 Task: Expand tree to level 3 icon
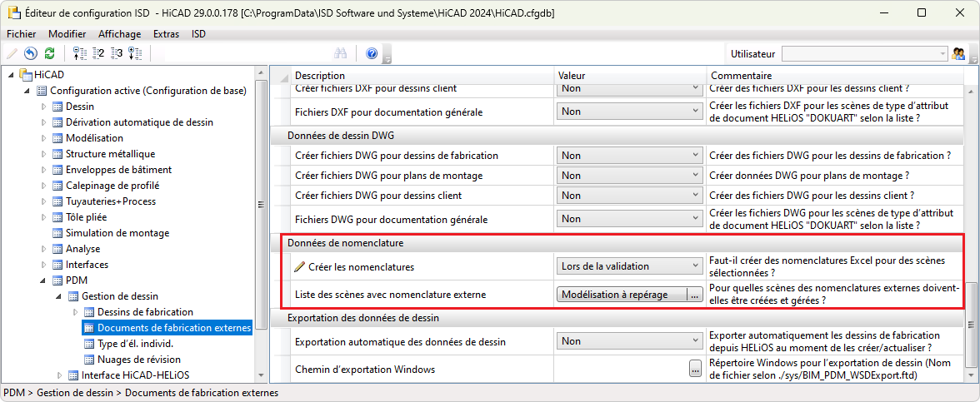click(117, 53)
